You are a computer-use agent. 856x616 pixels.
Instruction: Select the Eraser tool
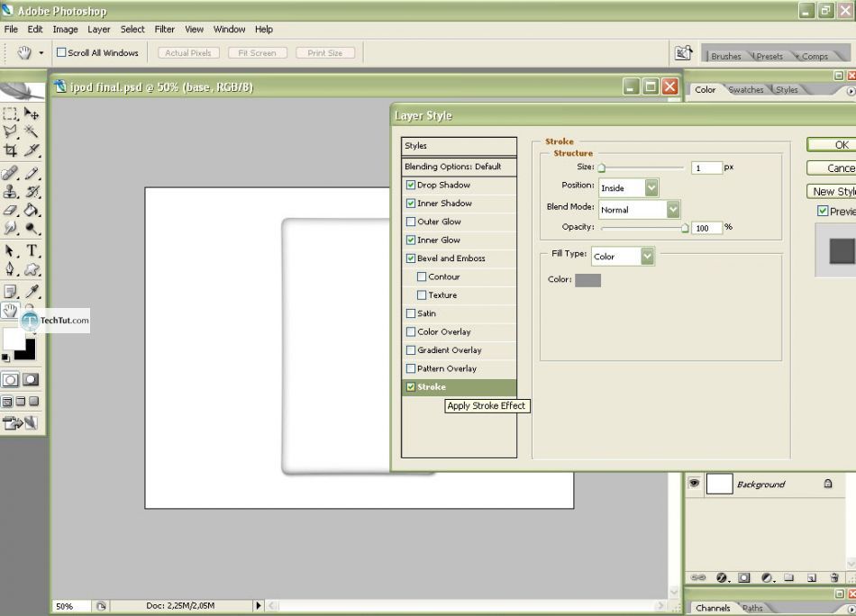11,210
